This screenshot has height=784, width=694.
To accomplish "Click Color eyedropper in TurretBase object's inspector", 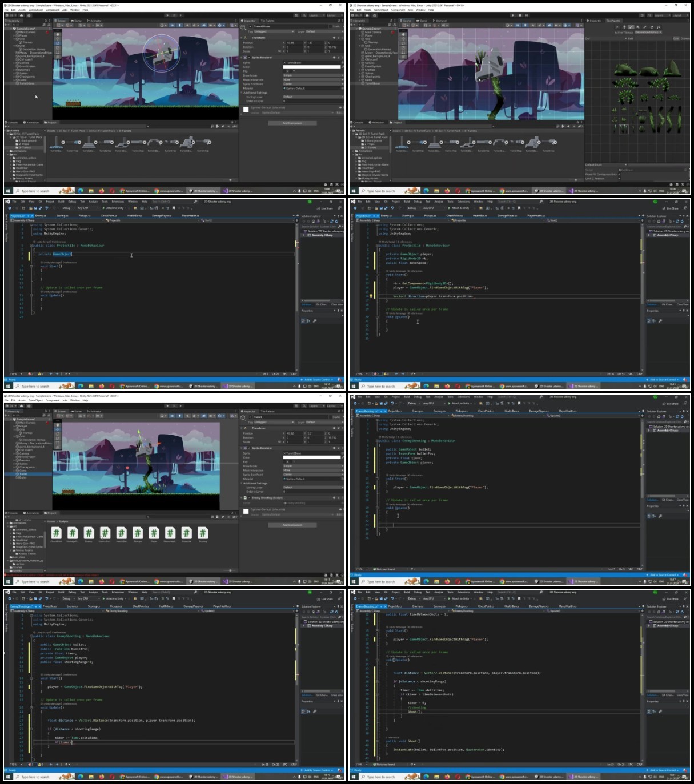I will click(342, 67).
